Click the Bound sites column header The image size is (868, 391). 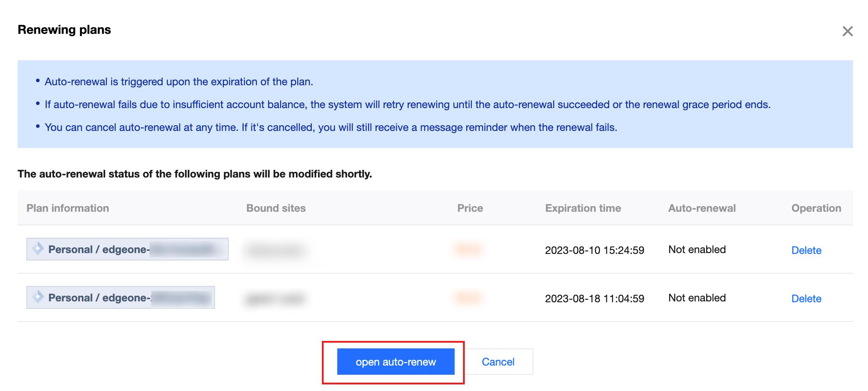click(x=276, y=208)
